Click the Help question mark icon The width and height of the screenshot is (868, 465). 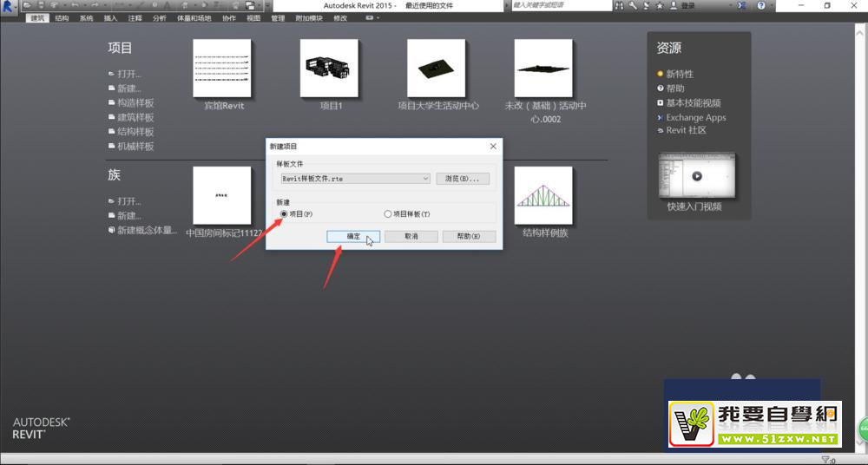[x=761, y=5]
